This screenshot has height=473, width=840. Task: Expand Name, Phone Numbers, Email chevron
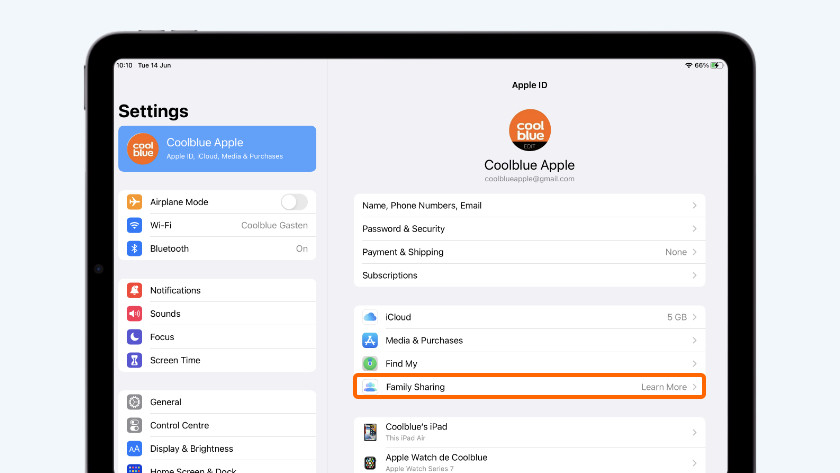[694, 206]
